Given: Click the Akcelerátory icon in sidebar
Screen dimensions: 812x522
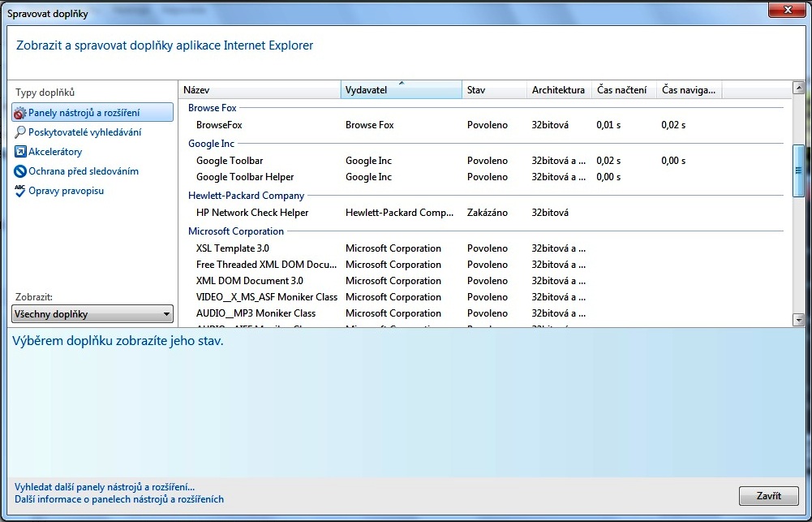Looking at the screenshot, I should click(20, 152).
